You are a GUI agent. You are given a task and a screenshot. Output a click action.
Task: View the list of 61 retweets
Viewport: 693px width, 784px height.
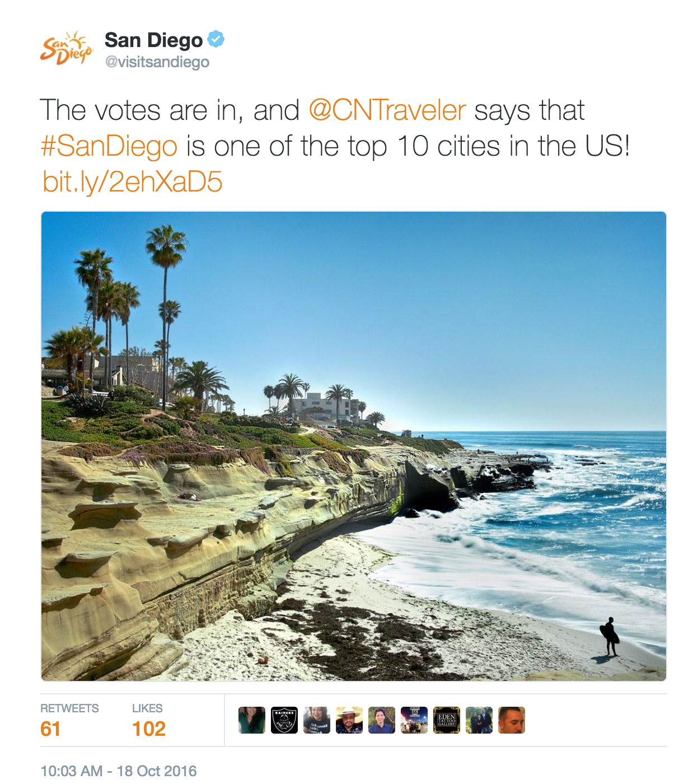69,720
